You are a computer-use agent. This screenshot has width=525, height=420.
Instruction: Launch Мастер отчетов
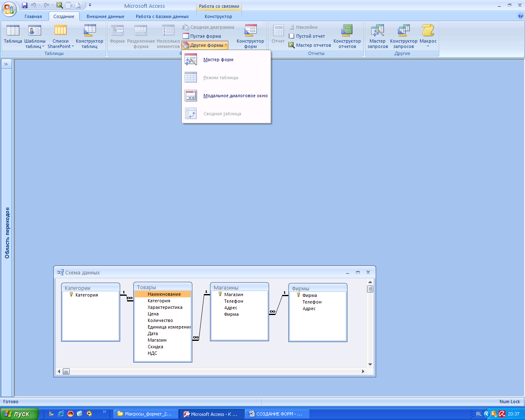coord(310,45)
